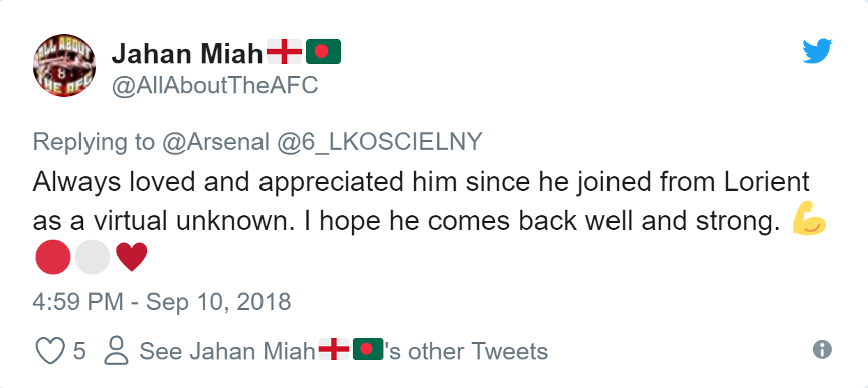
Task: Open the tweet timestamp Sep 10, 2018
Action: (x=162, y=302)
